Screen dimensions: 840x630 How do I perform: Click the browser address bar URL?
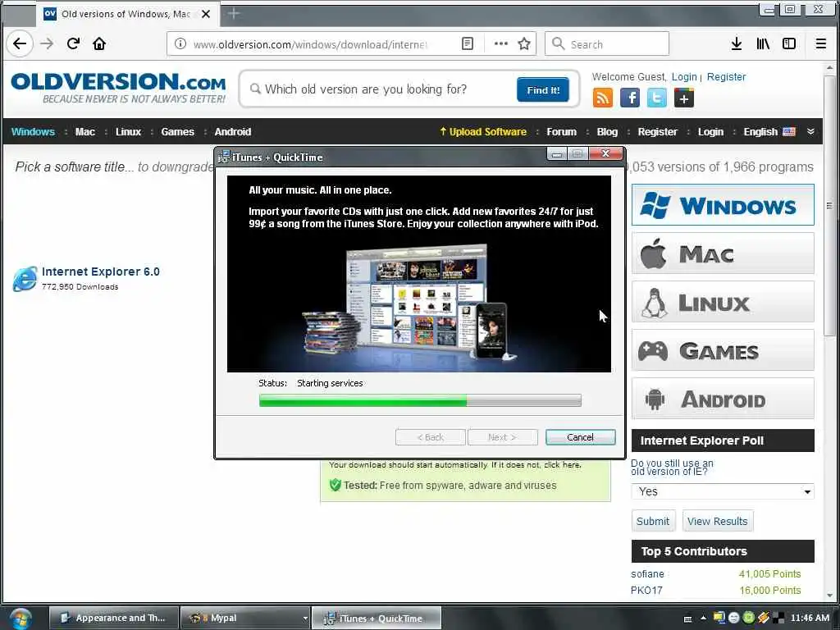coord(311,44)
